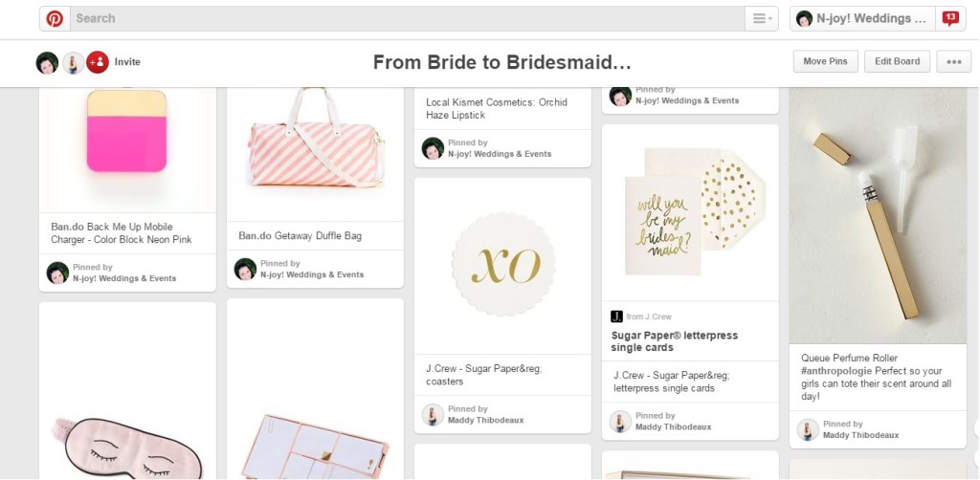Click the first board owner avatar in header
The height and width of the screenshot is (480, 980).
tap(47, 62)
